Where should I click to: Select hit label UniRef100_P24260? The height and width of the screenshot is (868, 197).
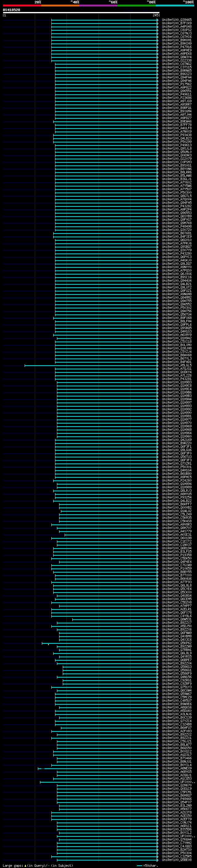coord(177,481)
